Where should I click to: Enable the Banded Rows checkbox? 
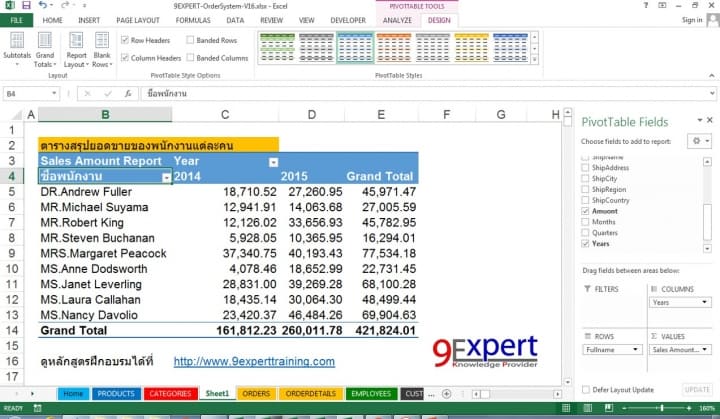tap(189, 40)
